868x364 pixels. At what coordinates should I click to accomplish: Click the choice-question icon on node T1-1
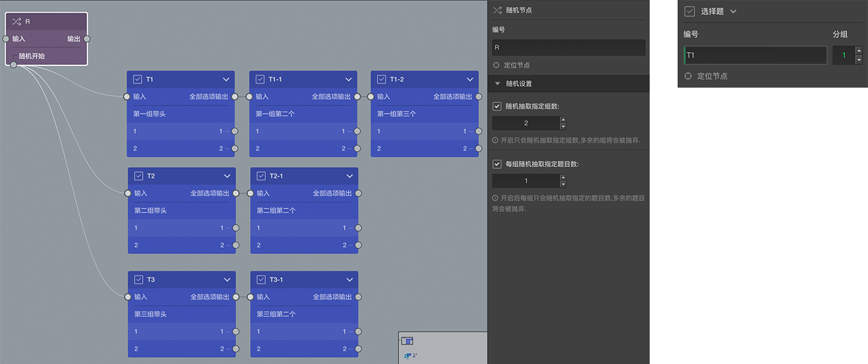point(260,79)
